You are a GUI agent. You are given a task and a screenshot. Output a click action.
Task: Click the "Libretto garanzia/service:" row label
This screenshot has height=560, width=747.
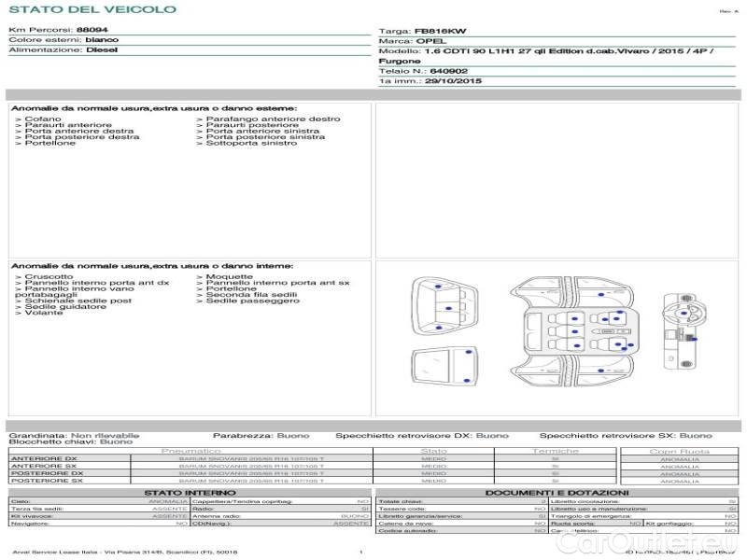[x=420, y=516]
